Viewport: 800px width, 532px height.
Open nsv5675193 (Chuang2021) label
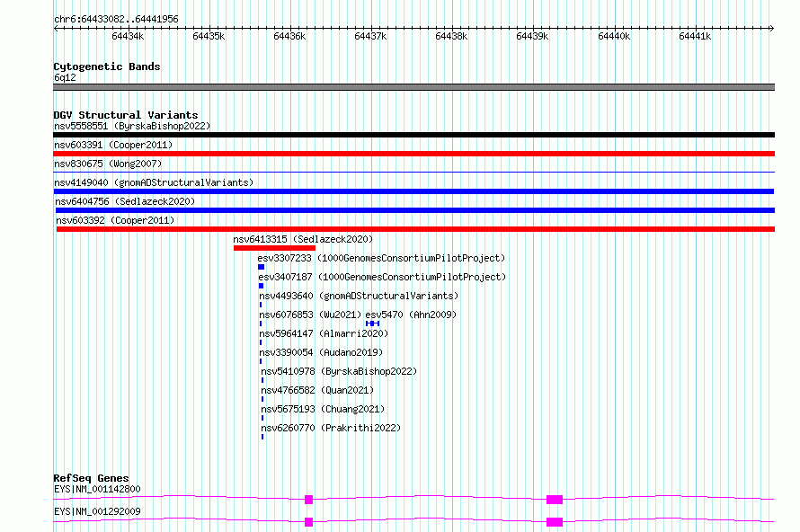[323, 409]
